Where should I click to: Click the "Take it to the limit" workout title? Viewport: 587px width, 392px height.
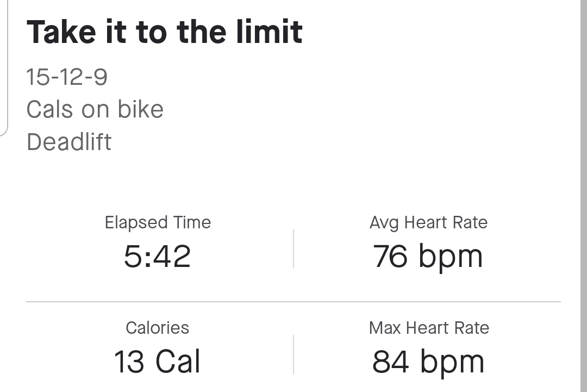click(164, 32)
